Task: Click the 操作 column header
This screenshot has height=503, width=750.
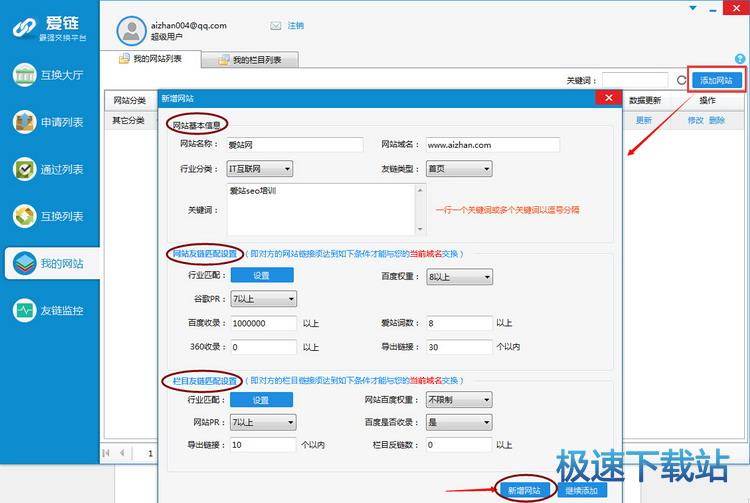Action: [707, 100]
